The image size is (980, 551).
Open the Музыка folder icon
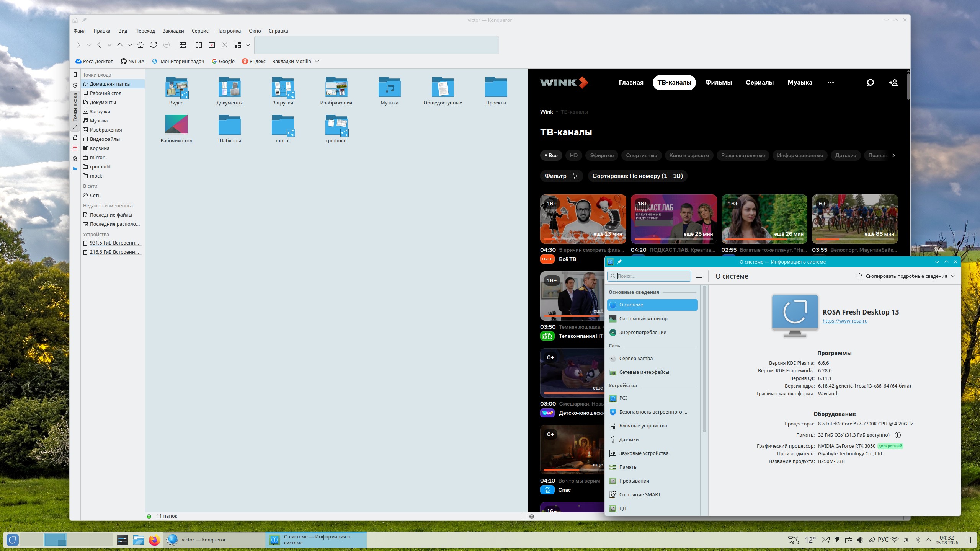tap(390, 87)
